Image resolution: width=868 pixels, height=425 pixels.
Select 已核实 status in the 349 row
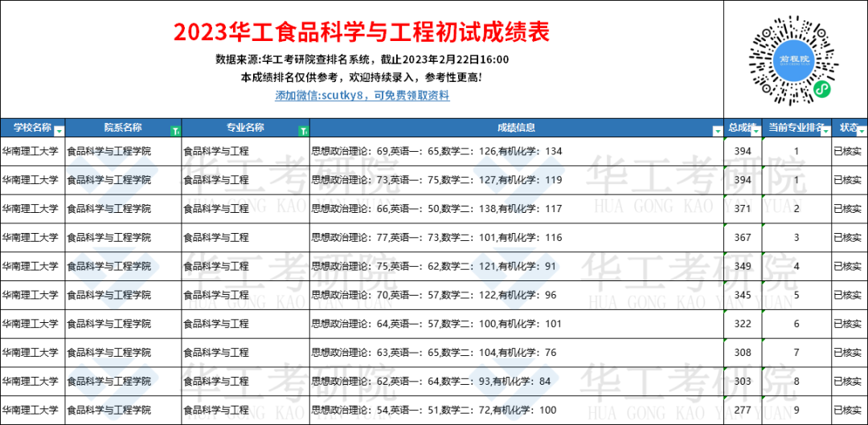[850, 266]
